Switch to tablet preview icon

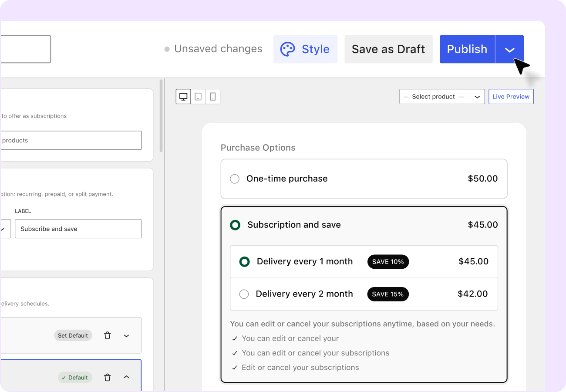[198, 97]
